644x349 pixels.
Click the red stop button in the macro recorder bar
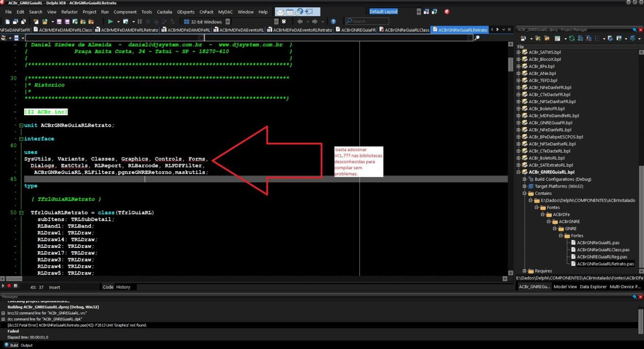9,286
